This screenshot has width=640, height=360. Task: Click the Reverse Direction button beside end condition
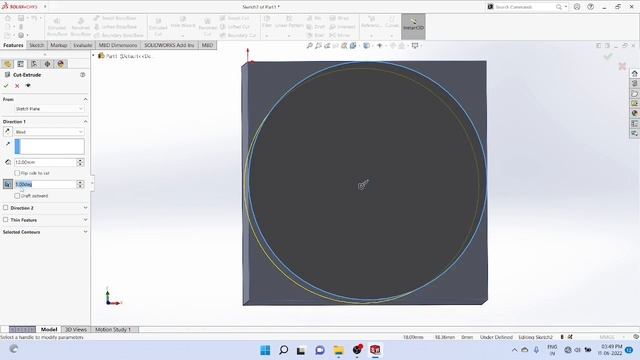coord(7,131)
